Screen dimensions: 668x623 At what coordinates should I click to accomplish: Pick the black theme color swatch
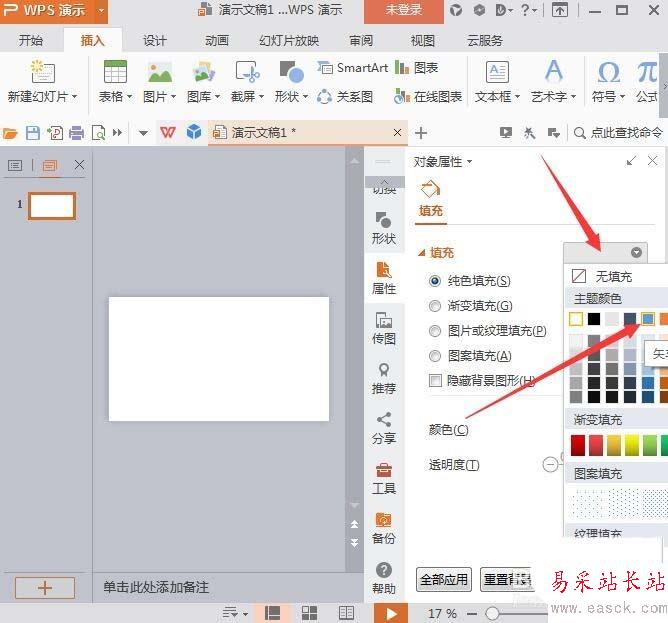tap(594, 318)
